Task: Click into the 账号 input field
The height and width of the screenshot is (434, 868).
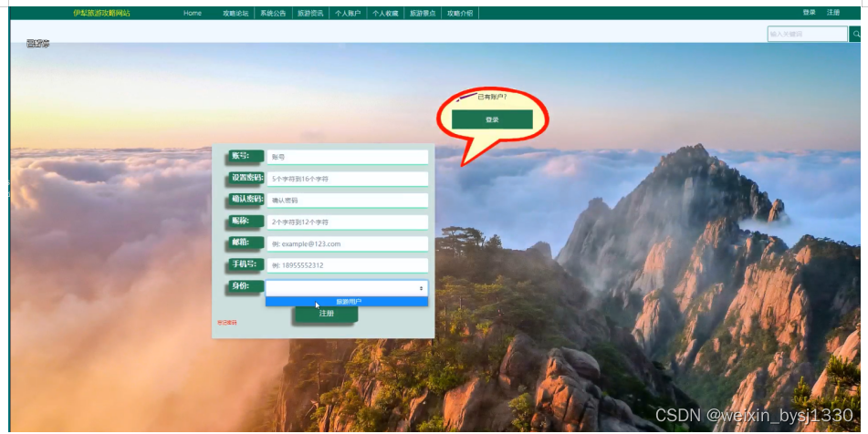Action: coord(347,157)
